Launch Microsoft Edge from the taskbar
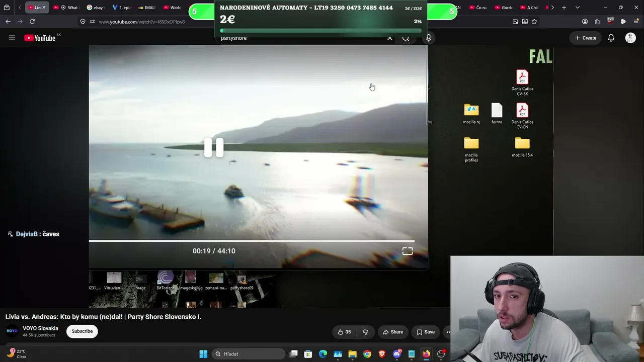Screen dimensions: 644x362 (x=323, y=354)
